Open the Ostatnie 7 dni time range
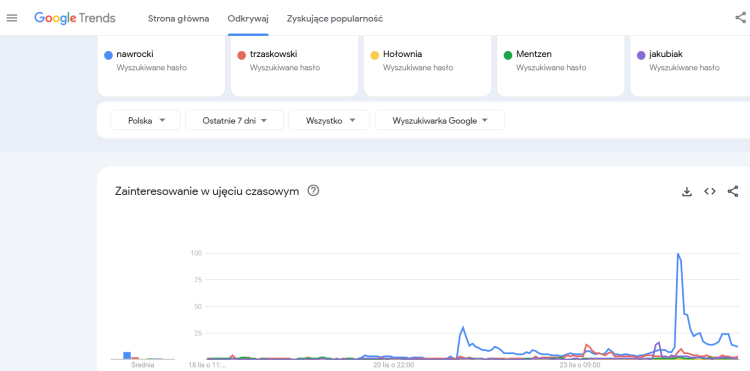 (x=234, y=120)
